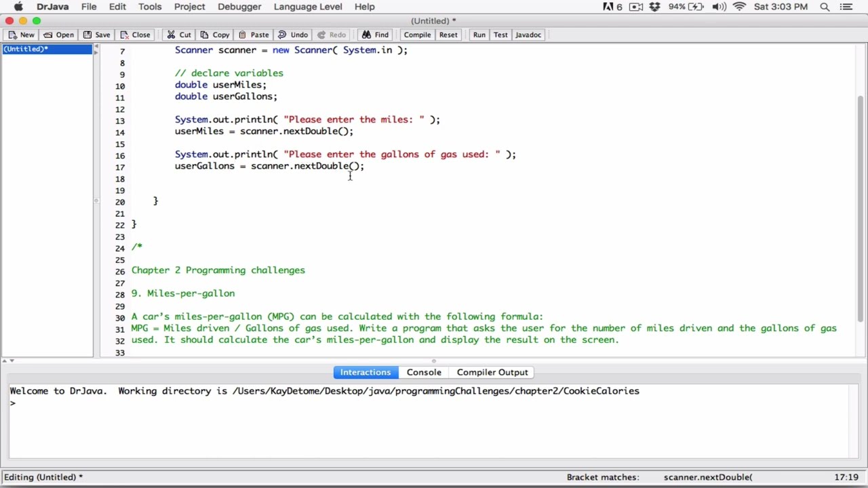
Task: Open the DrJava application menu
Action: coord(52,7)
